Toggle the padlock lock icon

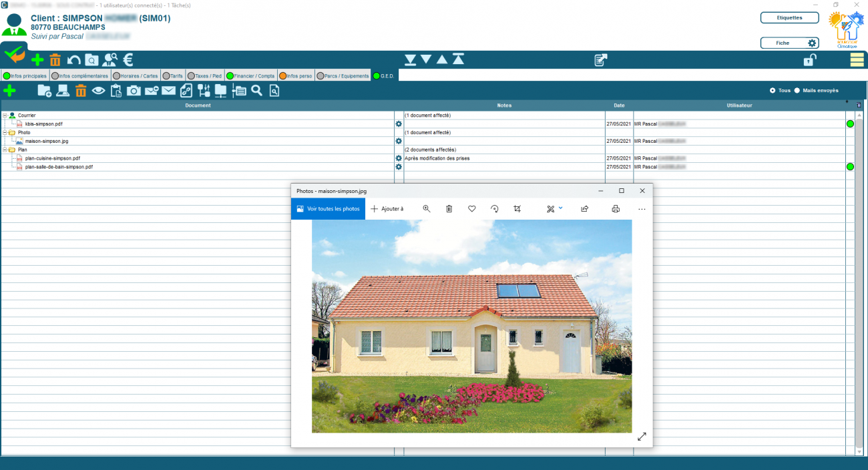pos(809,59)
